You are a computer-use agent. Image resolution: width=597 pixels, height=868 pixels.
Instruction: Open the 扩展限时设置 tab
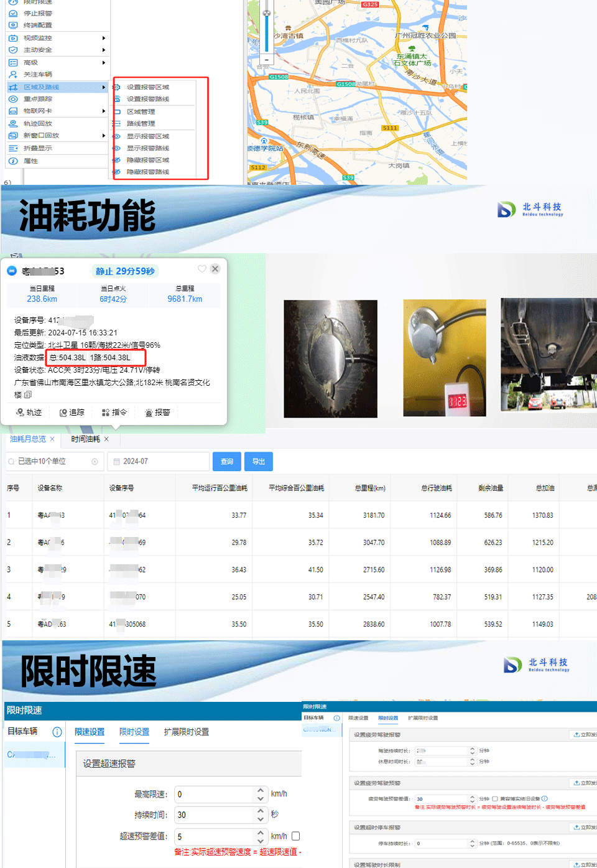tap(186, 732)
